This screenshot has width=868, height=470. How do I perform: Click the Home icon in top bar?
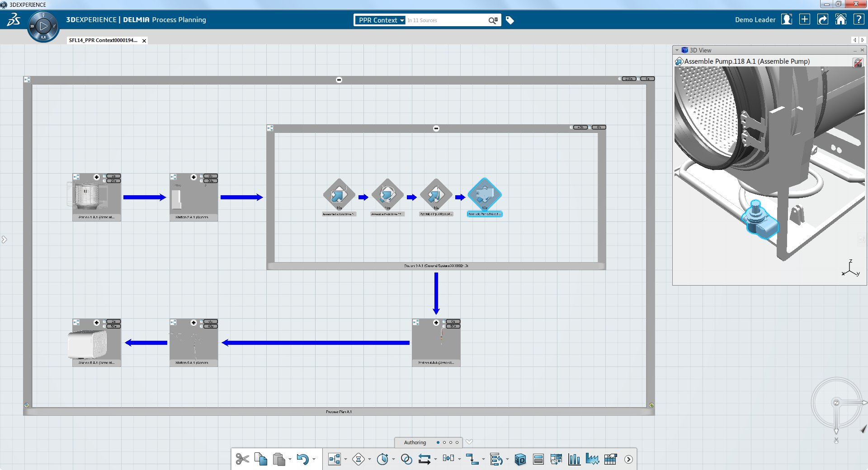click(840, 19)
